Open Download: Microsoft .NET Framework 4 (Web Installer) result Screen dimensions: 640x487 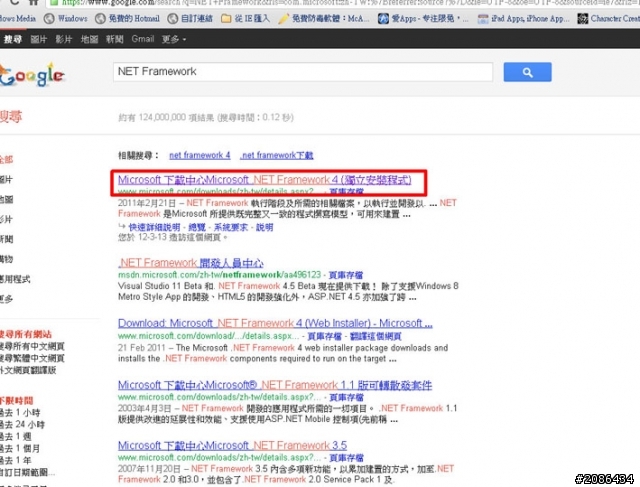[x=275, y=323]
